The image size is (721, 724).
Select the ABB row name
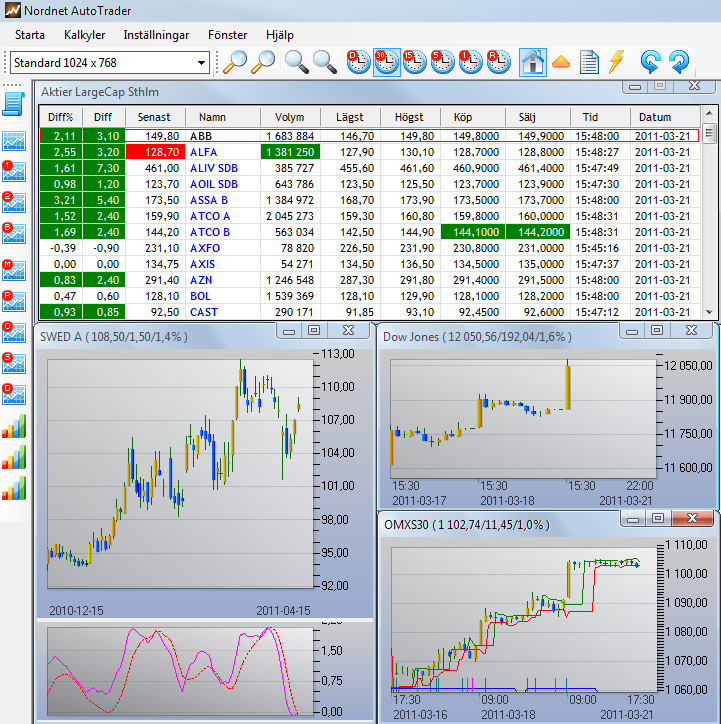[x=201, y=136]
